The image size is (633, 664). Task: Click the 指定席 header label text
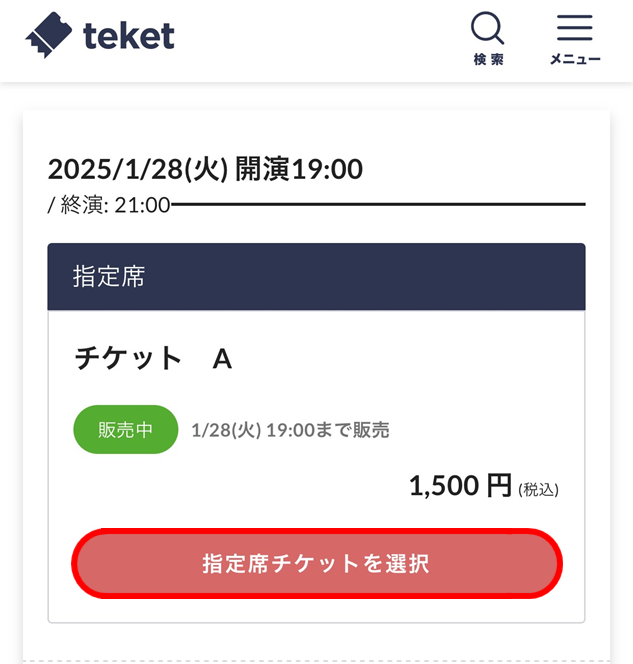pos(109,277)
